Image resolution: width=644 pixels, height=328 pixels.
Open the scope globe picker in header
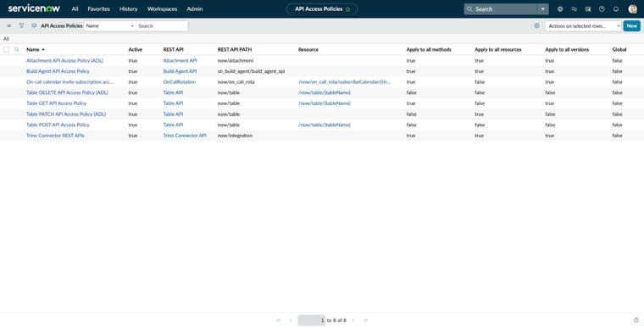[x=560, y=9]
